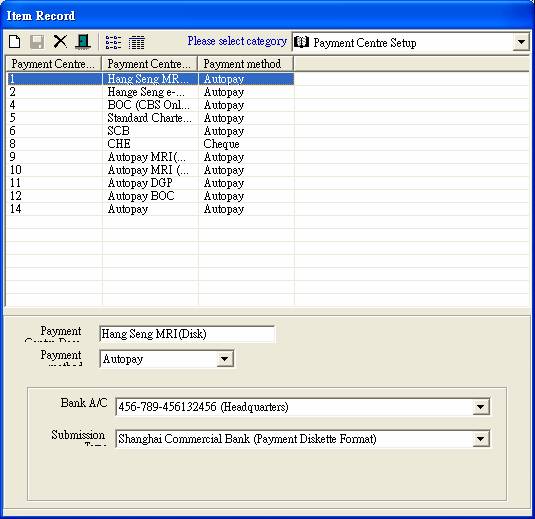The image size is (535, 519).
Task: Click the Cheque payment method cell
Action: (x=246, y=144)
